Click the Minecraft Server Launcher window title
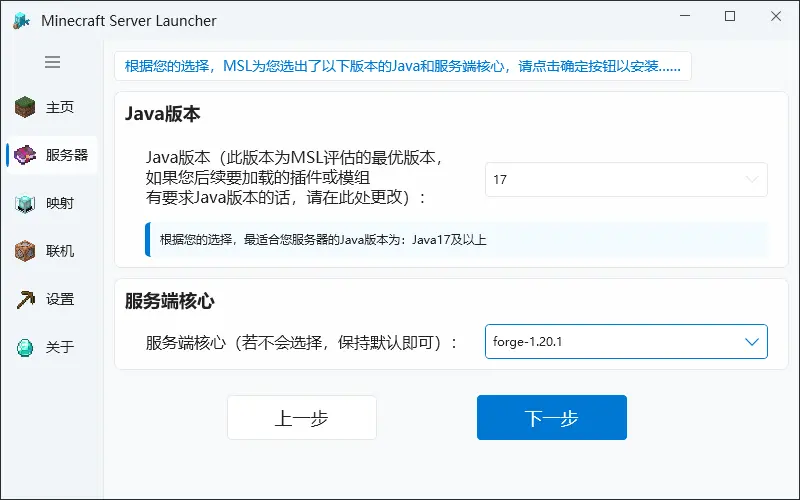Viewport: 800px width, 500px height. [x=129, y=20]
